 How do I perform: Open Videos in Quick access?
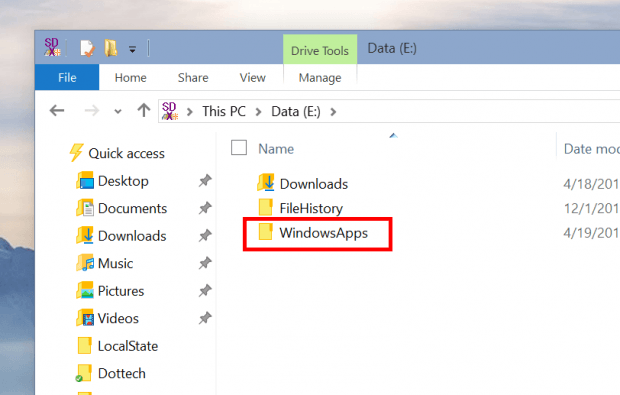118,318
